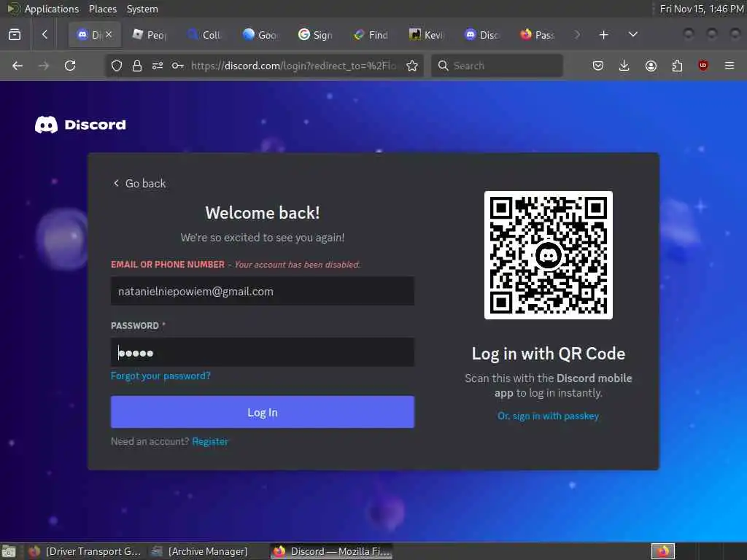Open saved logins key icon

tap(178, 66)
